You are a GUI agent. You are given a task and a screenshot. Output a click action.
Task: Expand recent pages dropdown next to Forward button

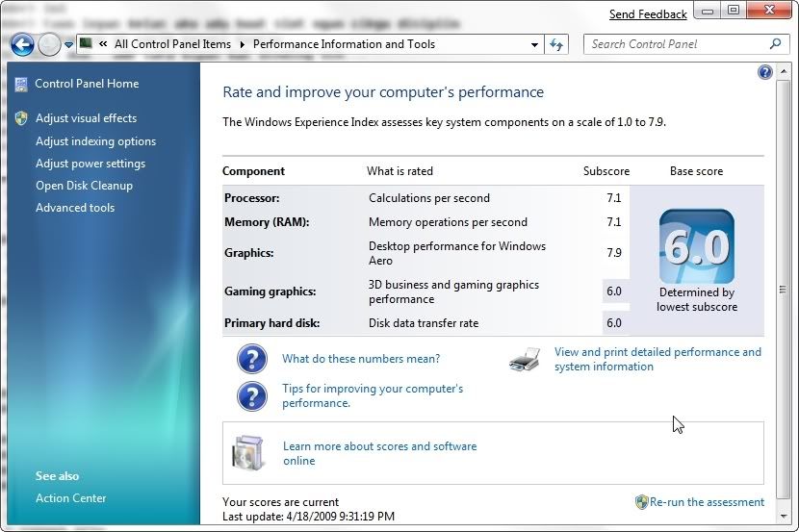[68, 44]
